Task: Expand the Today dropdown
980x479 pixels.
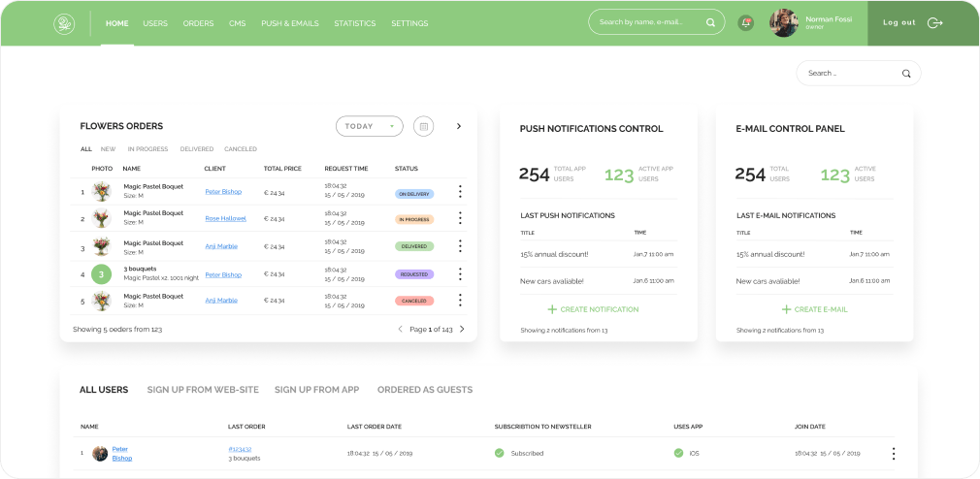Action: [x=369, y=126]
